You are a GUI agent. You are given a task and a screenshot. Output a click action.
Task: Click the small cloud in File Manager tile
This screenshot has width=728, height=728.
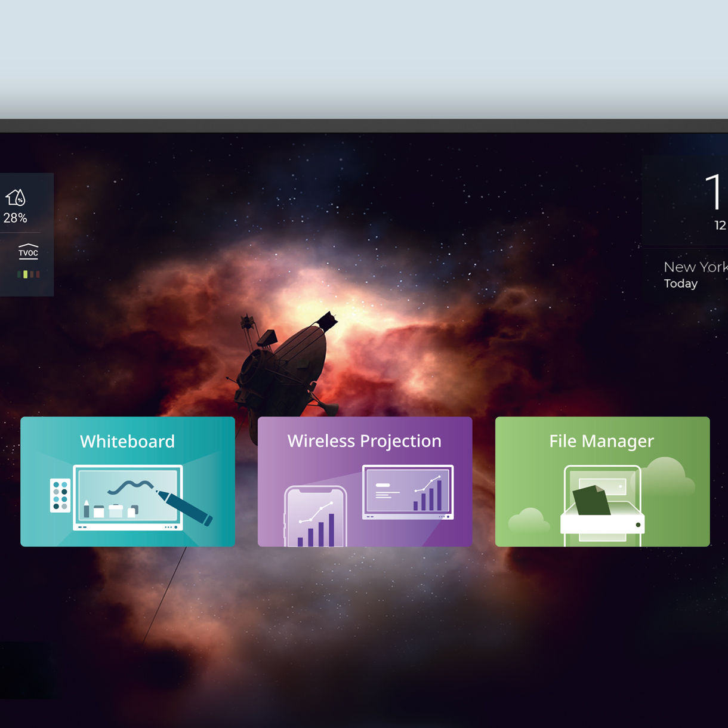[x=528, y=520]
